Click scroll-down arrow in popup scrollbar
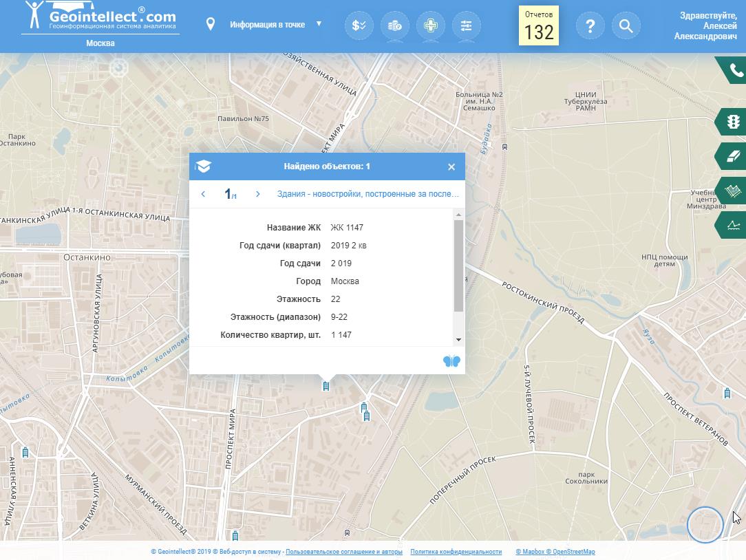Image resolution: width=746 pixels, height=560 pixels. [x=458, y=340]
